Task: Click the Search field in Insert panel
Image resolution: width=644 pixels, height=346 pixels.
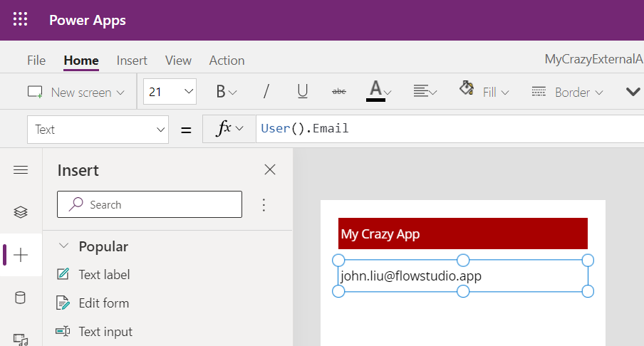Action: click(x=150, y=205)
